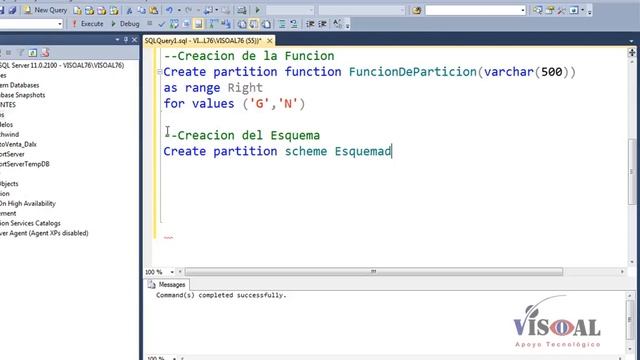Click the Redo icon

coord(188,10)
